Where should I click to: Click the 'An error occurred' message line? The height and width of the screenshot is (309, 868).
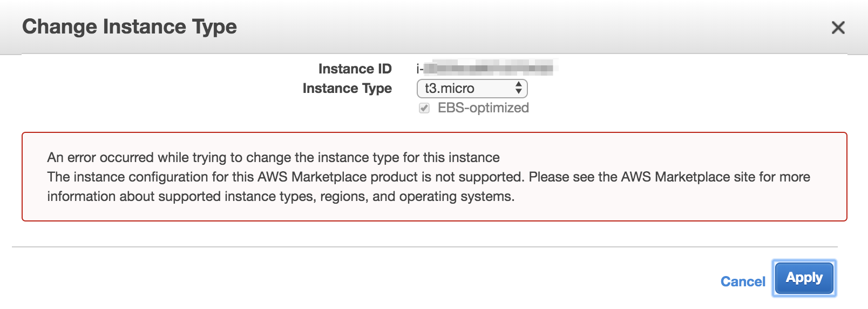pos(273,158)
